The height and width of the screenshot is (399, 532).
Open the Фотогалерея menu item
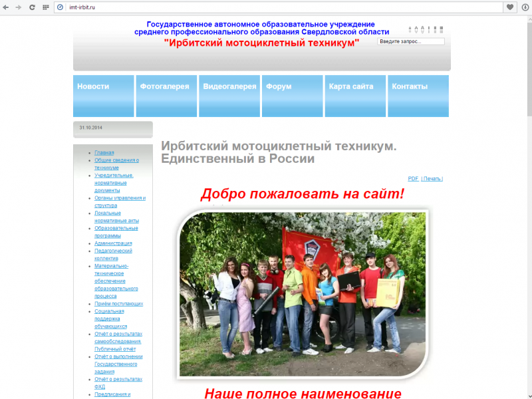tap(164, 86)
